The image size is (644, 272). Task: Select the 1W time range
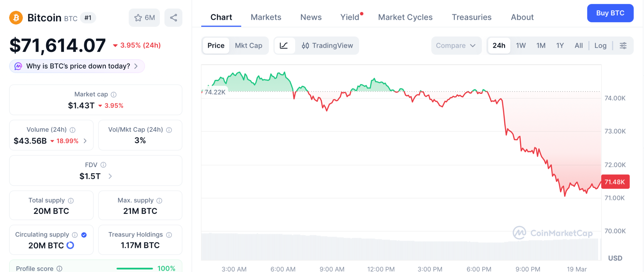[x=521, y=46]
